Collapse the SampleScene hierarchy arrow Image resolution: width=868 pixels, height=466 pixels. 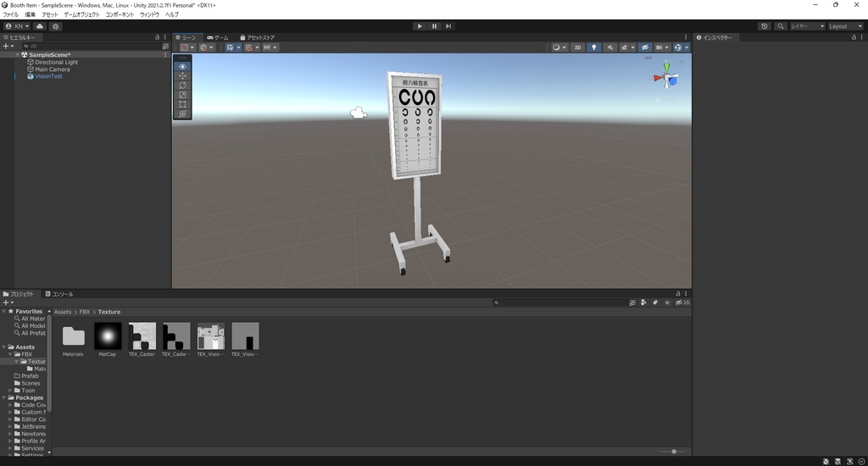point(18,55)
